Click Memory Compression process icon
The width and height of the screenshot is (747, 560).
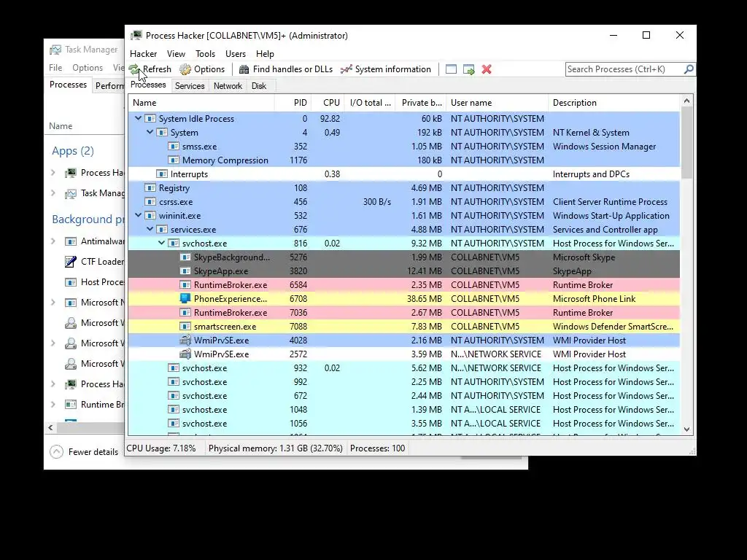[x=174, y=160]
